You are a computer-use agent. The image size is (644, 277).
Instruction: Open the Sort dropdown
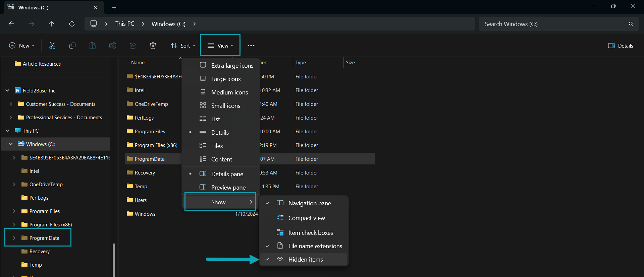[x=183, y=46]
